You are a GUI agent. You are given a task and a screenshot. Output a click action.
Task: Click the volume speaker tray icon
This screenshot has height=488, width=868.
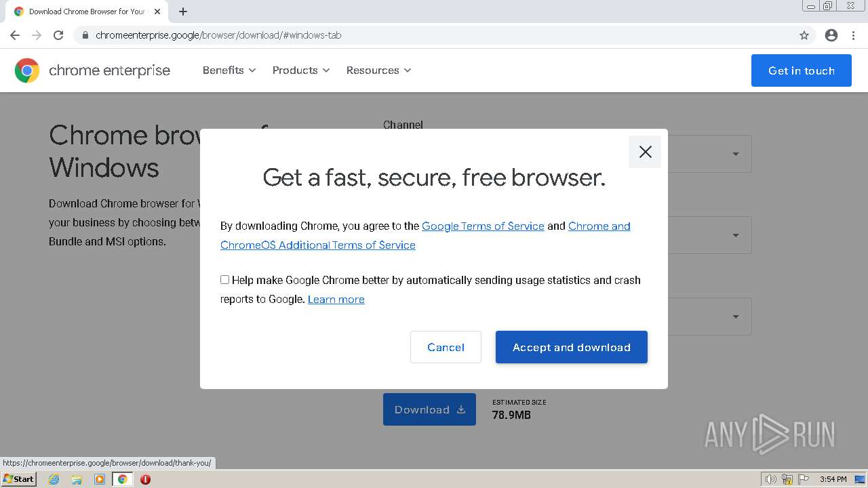point(771,479)
